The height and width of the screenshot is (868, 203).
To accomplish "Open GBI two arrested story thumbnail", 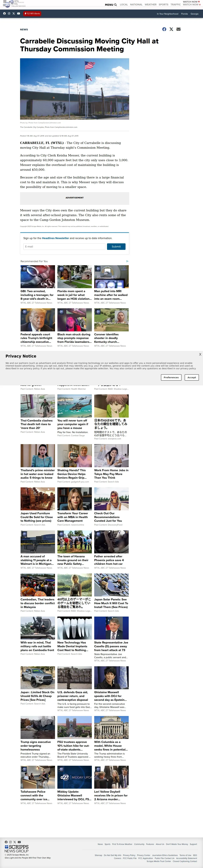I will pyautogui.click(x=38, y=276).
